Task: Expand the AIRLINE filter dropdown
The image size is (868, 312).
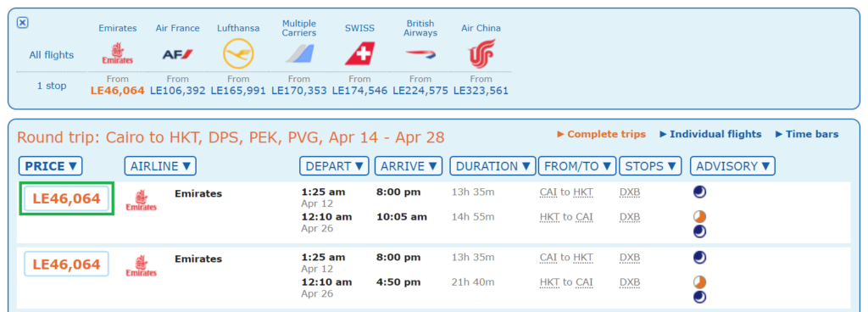Action: (160, 166)
